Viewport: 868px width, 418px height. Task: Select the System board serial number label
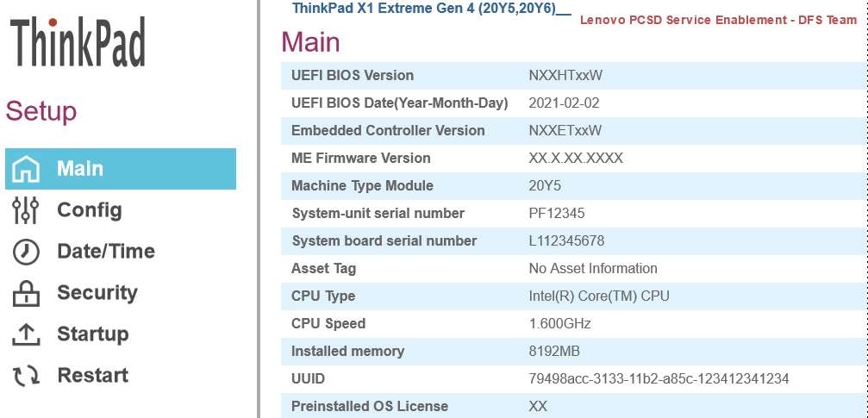click(384, 240)
